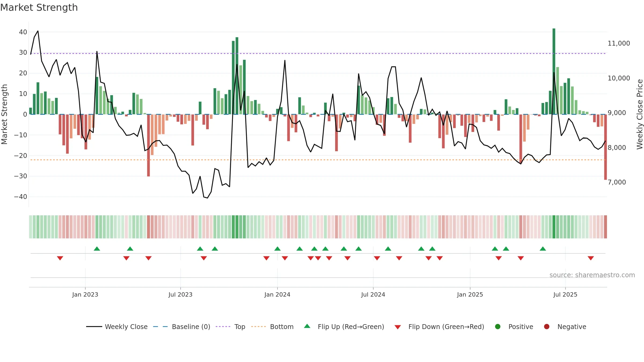Image resolution: width=644 pixels, height=362 pixels.
Task: Click the −20 strength axis label
Action: (21, 156)
